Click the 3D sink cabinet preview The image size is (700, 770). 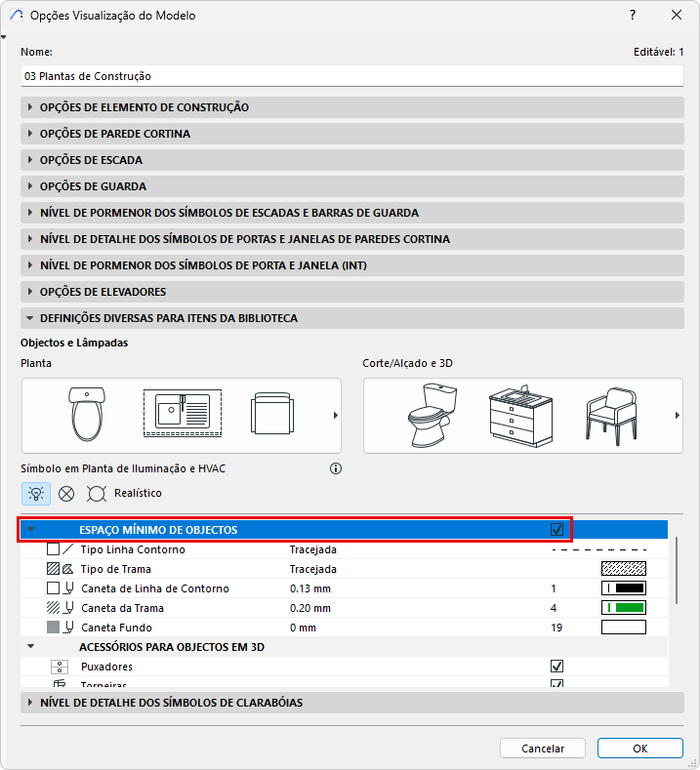[x=521, y=416]
